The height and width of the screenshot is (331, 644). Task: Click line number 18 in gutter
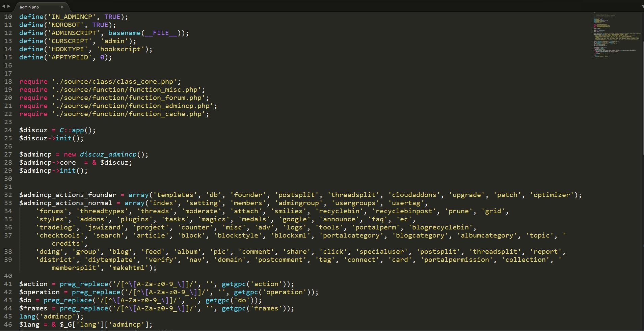point(8,82)
